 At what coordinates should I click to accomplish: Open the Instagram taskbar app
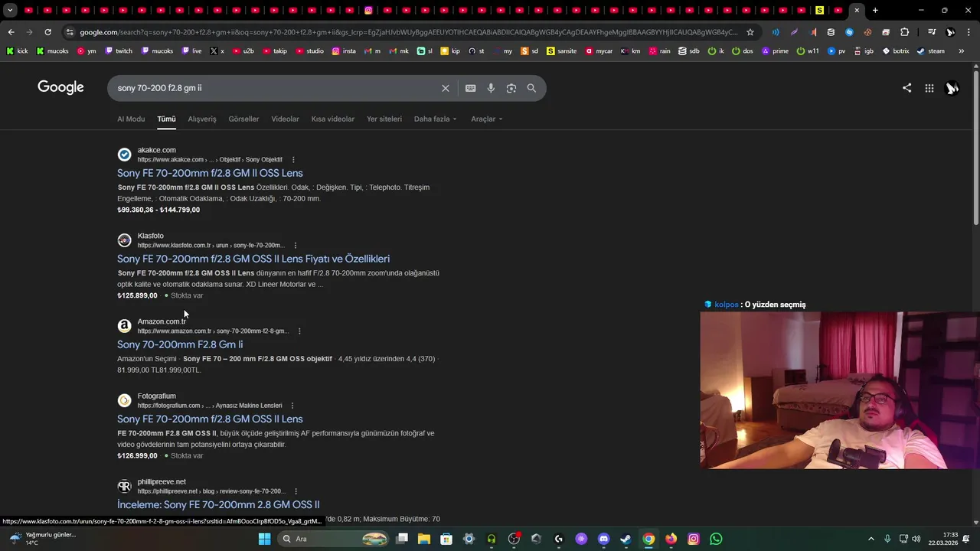(694, 539)
